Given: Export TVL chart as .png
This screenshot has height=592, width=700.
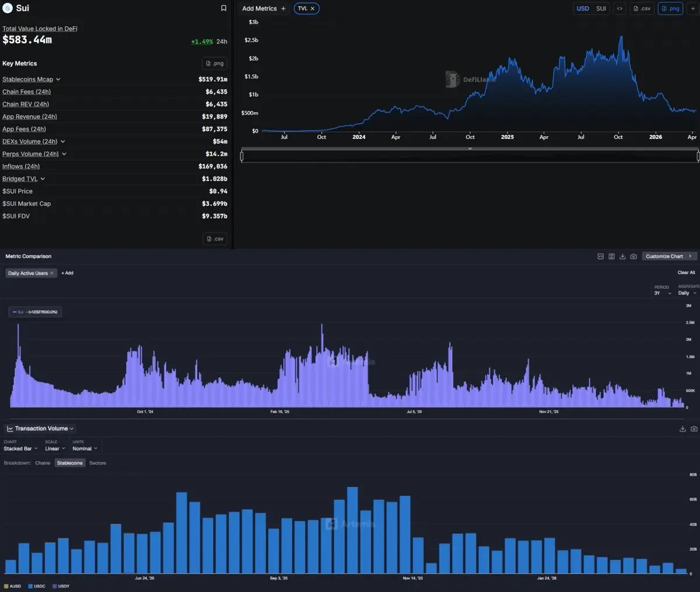Looking at the screenshot, I should tap(670, 9).
